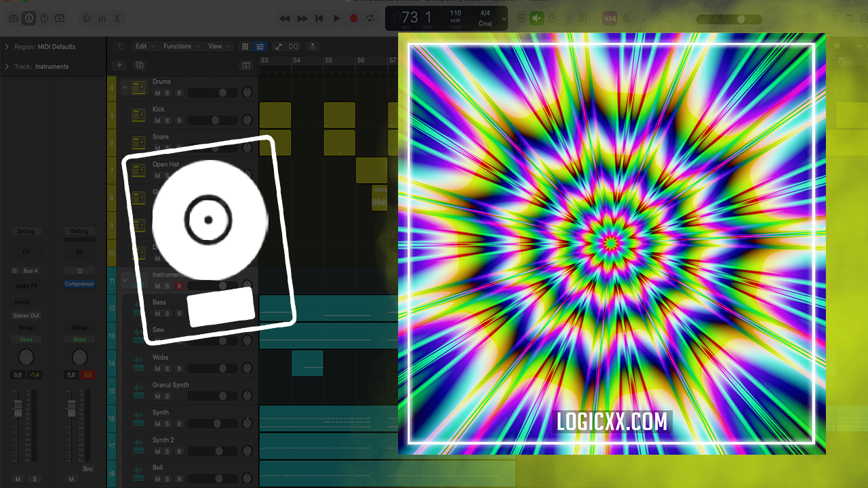The height and width of the screenshot is (488, 868).
Task: Toggle the Inspector (i) button
Action: (x=29, y=18)
